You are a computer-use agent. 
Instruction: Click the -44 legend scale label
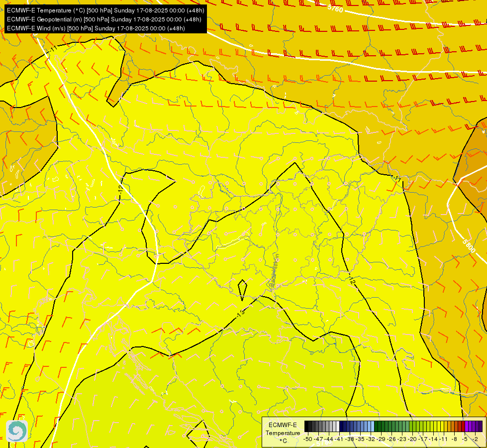point(329,439)
